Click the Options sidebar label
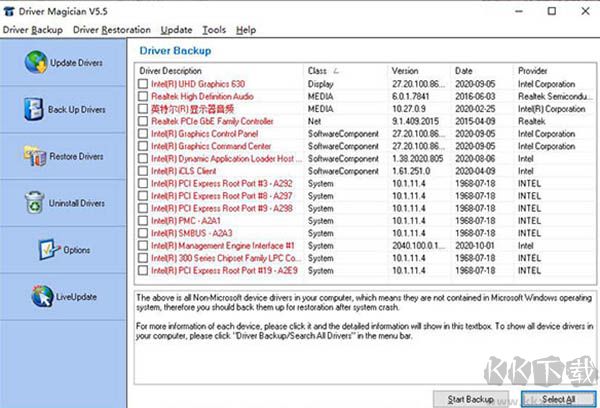 77,250
